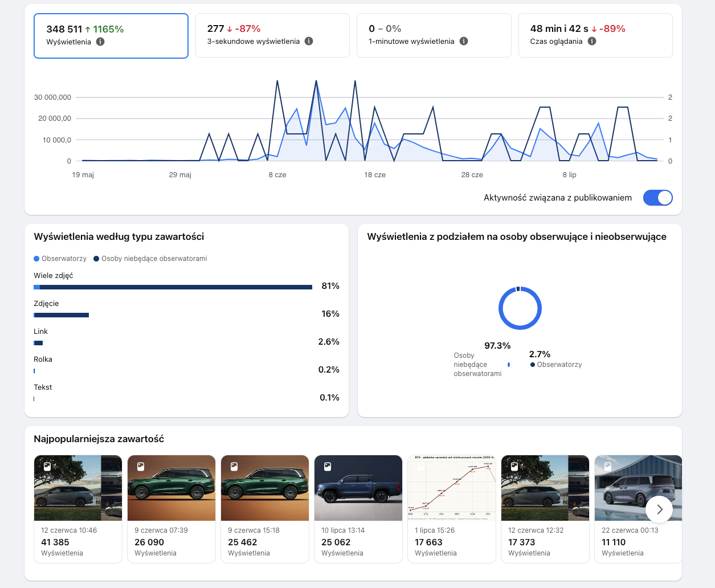Viewport: 715px width, 588px height.
Task: Select the 1-minutowe wyświetlenia metric card
Action: [434, 35]
